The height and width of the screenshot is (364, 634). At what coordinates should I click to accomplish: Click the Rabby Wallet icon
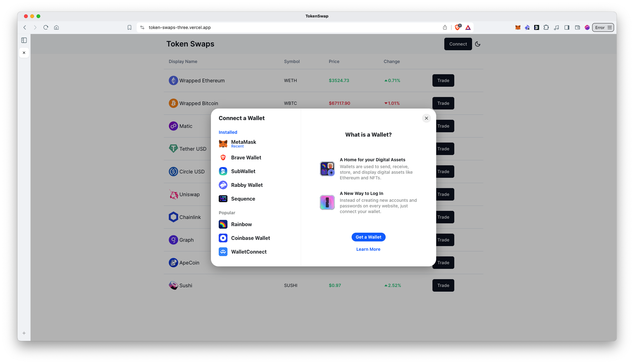pyautogui.click(x=223, y=185)
